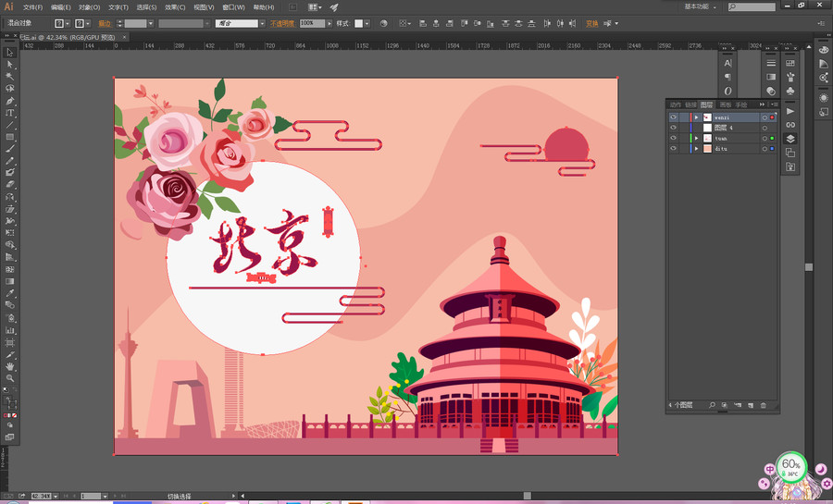Click the opacity 100% input field
833x504 pixels.
[x=313, y=23]
